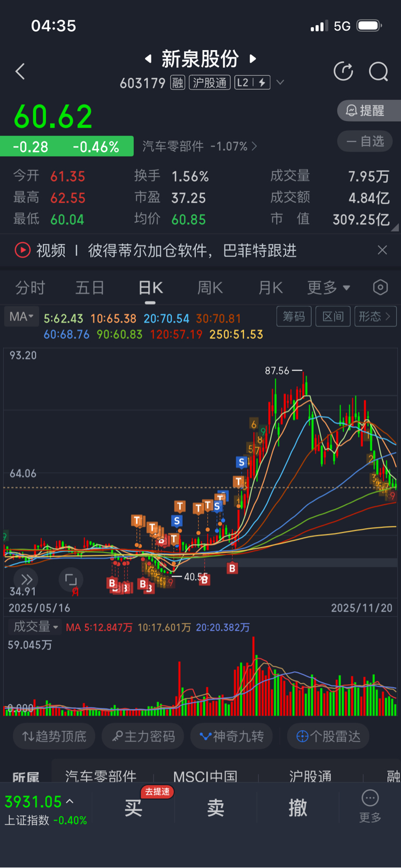This screenshot has height=868, width=401.
Task: Toggle 神奇九转 indicator
Action: pos(232,736)
